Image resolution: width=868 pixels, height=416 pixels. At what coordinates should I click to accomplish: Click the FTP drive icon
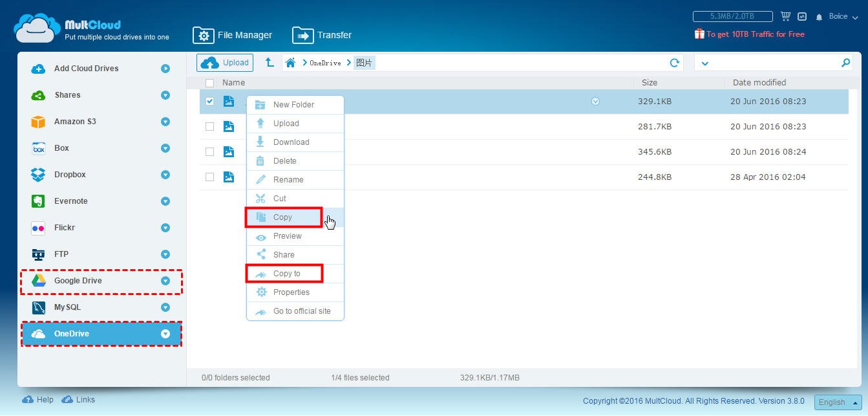[39, 254]
